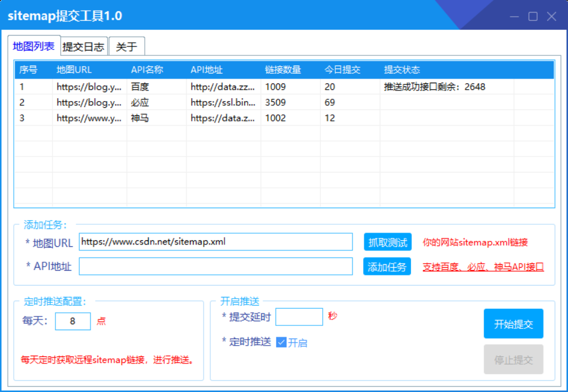The height and width of the screenshot is (392, 568).
Task: Focus the empty API地址 input field
Action: (216, 266)
